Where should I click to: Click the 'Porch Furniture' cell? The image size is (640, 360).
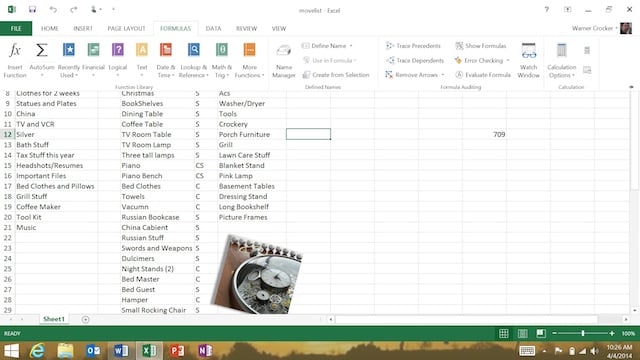pos(251,134)
